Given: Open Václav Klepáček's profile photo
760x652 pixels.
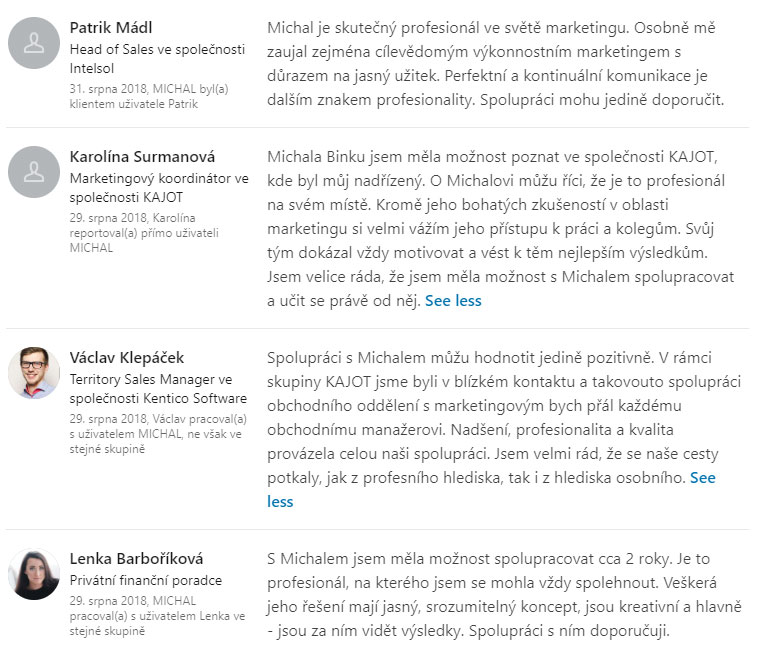Looking at the screenshot, I should coord(34,373).
